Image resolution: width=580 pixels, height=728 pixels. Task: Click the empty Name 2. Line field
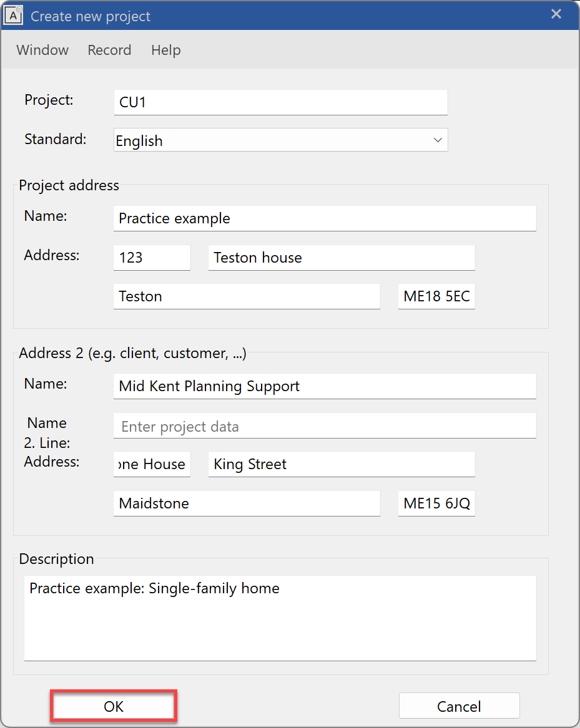point(324,425)
